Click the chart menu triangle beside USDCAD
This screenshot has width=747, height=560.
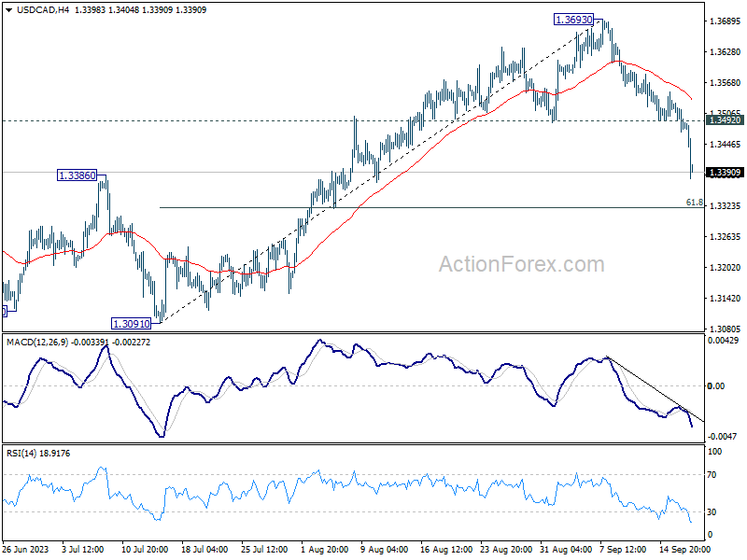pyautogui.click(x=8, y=10)
